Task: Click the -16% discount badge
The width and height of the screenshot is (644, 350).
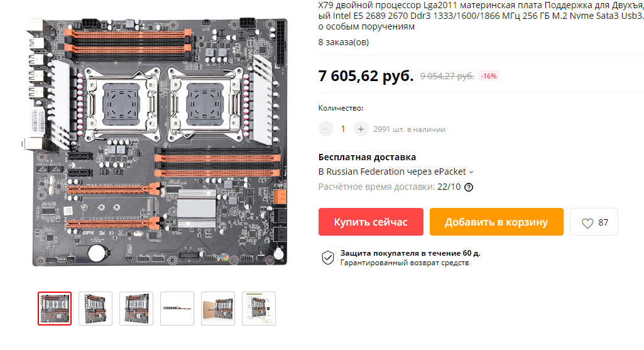Action: [x=489, y=76]
